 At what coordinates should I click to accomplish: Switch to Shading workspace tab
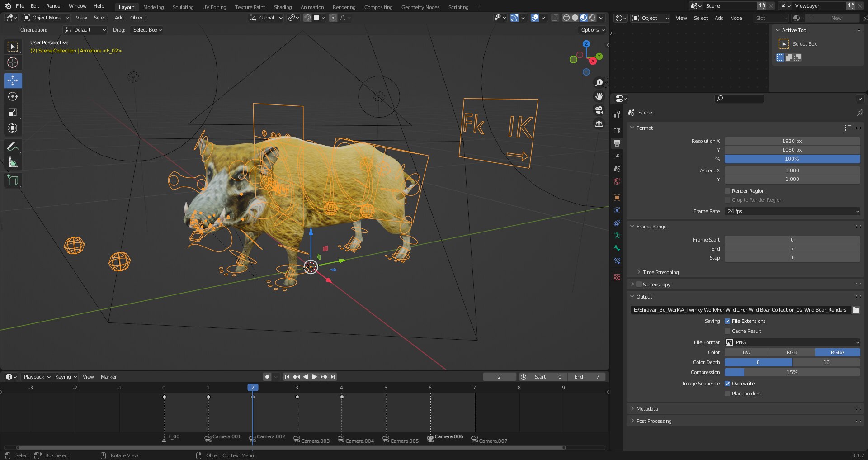[x=283, y=7]
